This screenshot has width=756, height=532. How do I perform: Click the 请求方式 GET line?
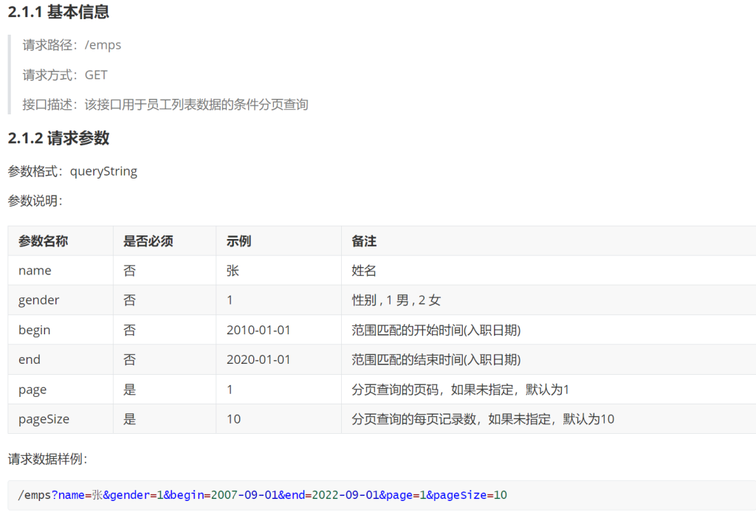[x=65, y=75]
